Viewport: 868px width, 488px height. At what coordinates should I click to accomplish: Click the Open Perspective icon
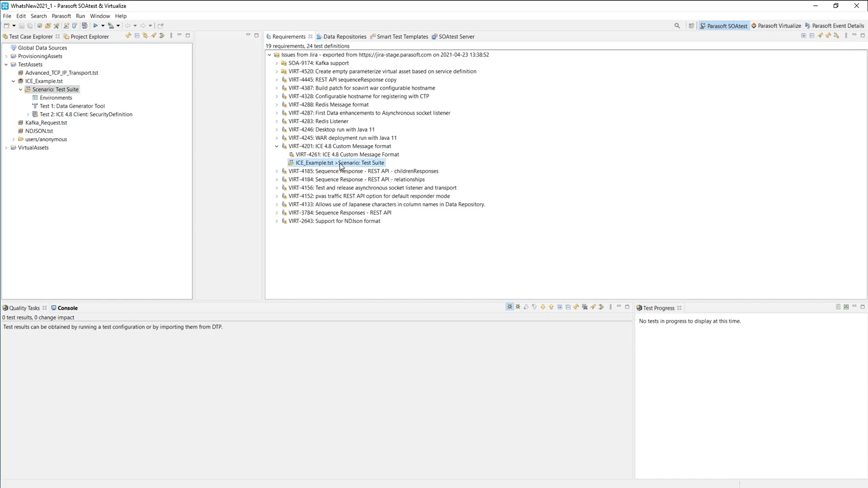tap(691, 26)
